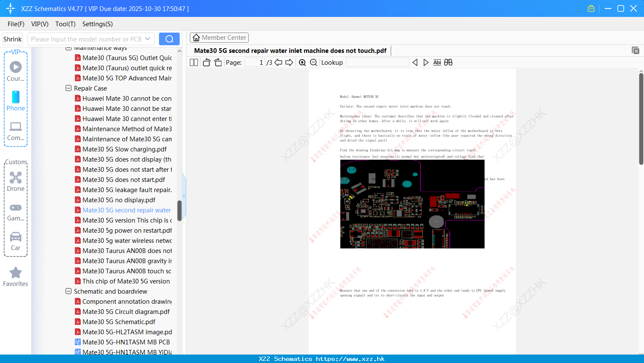Close all tabs icon at right

tap(636, 50)
